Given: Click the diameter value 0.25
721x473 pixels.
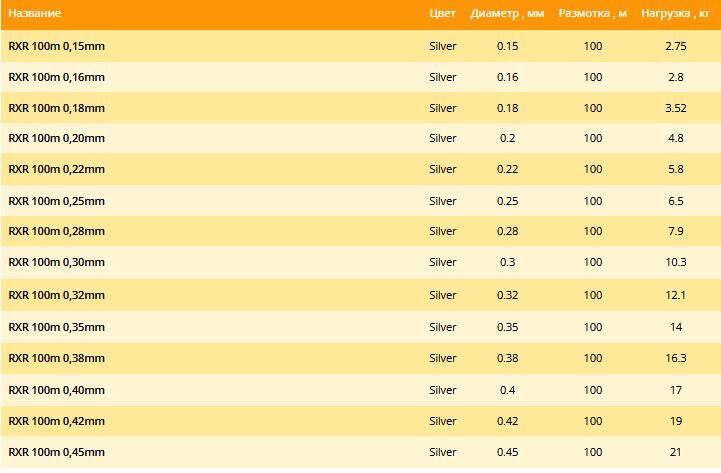Looking at the screenshot, I should click(507, 201).
